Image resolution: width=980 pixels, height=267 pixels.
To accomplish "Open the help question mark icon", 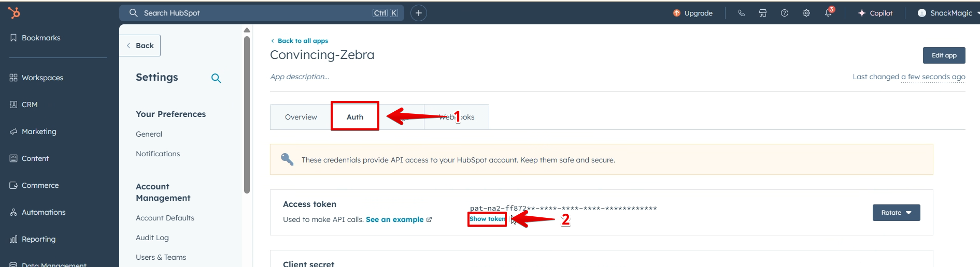I will (785, 13).
